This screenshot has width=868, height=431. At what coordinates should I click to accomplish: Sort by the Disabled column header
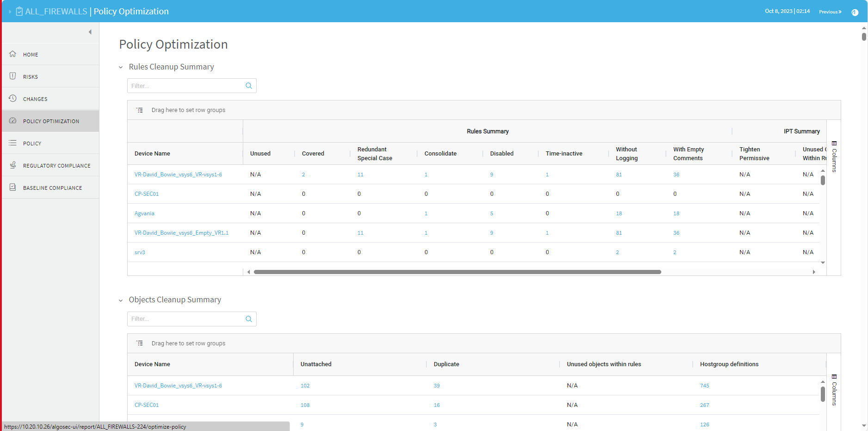point(502,154)
